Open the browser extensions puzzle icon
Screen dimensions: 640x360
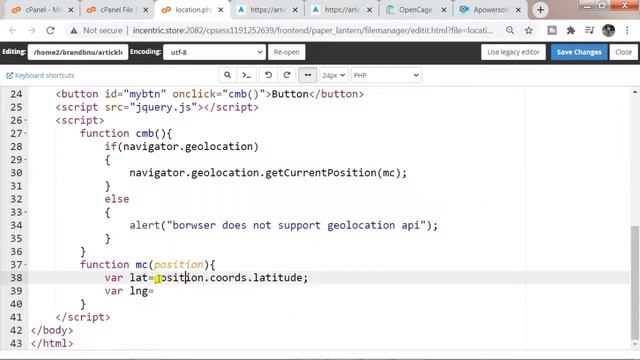coord(571,30)
